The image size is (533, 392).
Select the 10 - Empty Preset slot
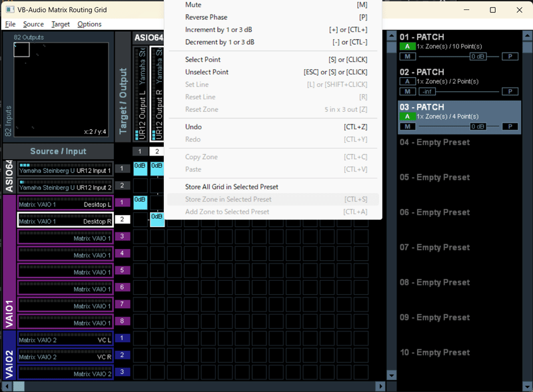(x=435, y=353)
